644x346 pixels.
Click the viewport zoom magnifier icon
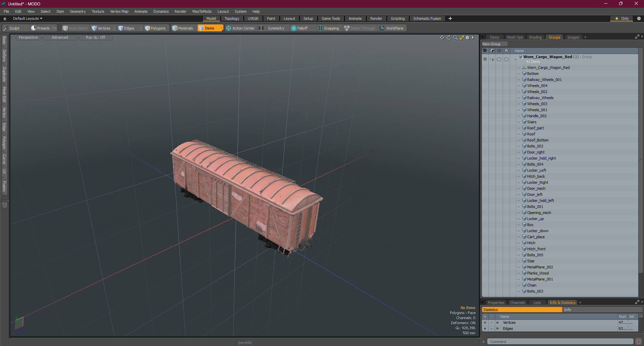click(x=455, y=38)
